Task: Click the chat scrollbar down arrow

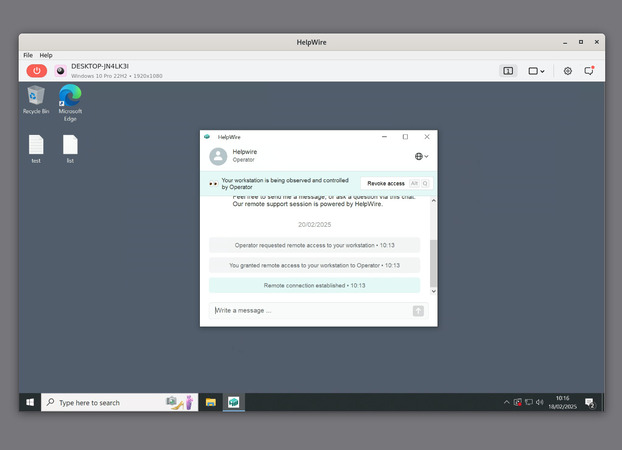Action: (x=434, y=291)
